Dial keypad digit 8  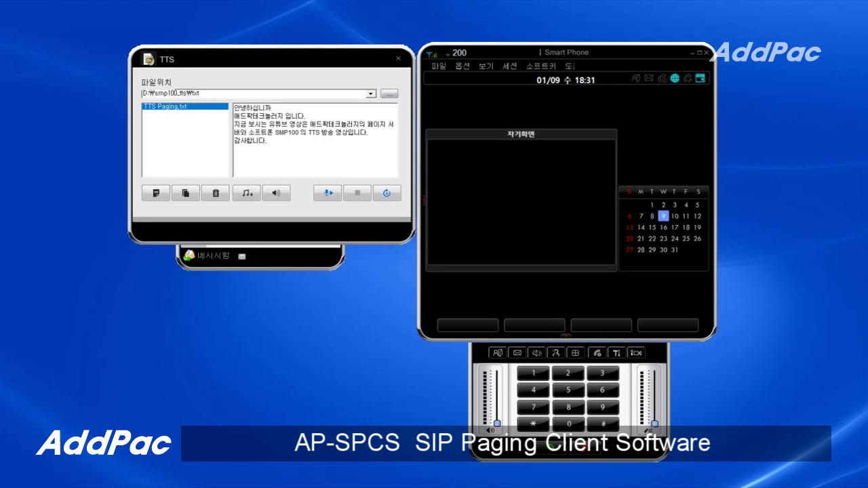[x=568, y=407]
